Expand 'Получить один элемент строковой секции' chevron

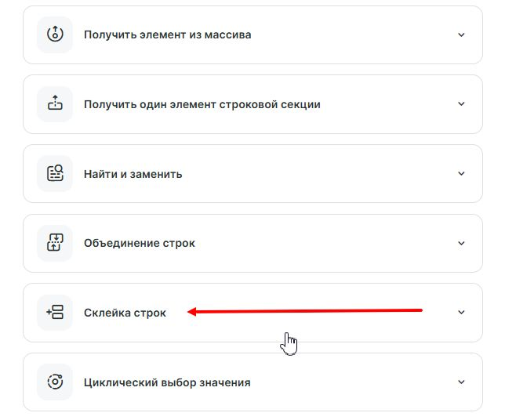point(461,104)
